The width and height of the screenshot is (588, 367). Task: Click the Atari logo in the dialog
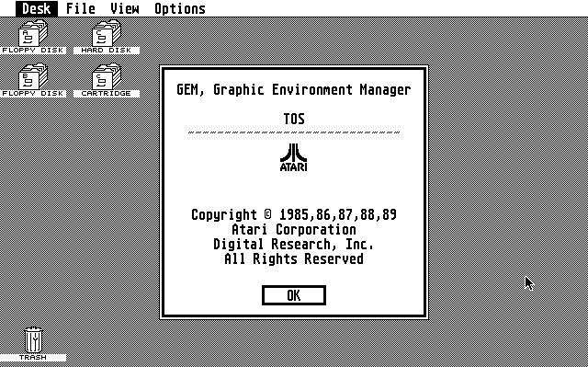pos(294,157)
